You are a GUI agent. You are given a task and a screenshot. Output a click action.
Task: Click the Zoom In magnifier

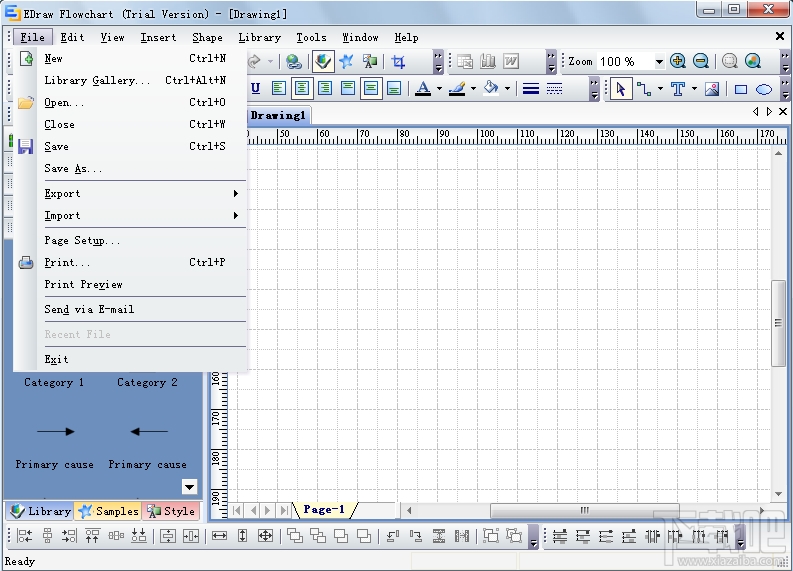click(x=678, y=61)
